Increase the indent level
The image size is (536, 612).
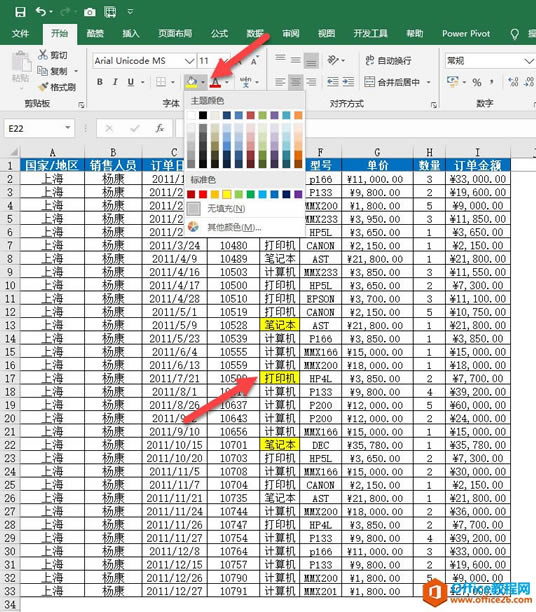coord(348,82)
